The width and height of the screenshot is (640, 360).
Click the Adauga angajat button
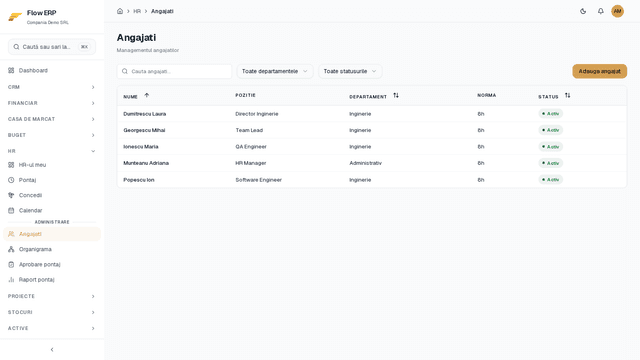600,71
